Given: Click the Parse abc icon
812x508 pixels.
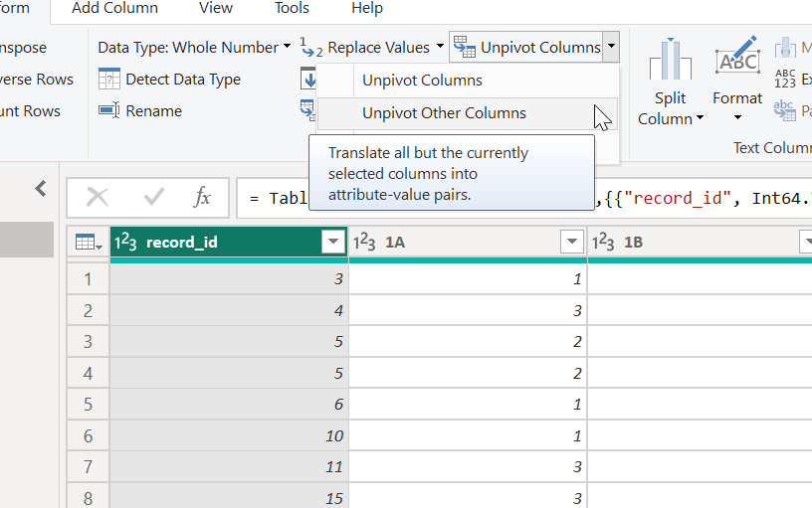Looking at the screenshot, I should (x=785, y=110).
